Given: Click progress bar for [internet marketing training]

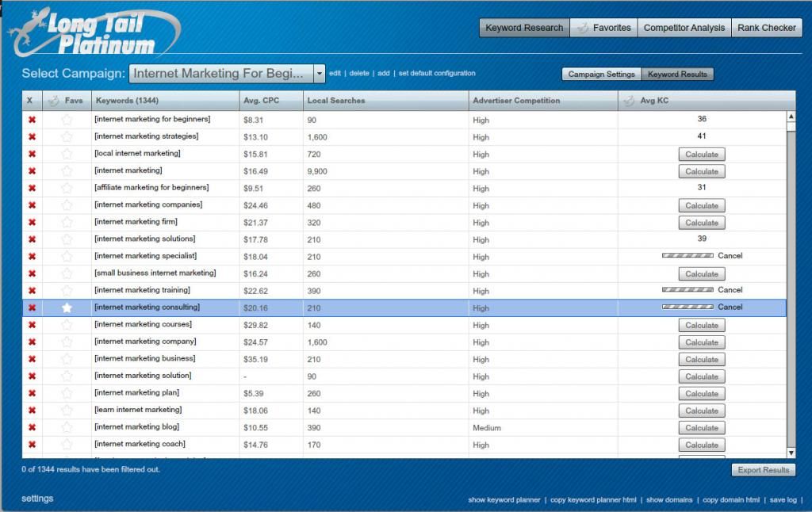Looking at the screenshot, I should [x=688, y=290].
